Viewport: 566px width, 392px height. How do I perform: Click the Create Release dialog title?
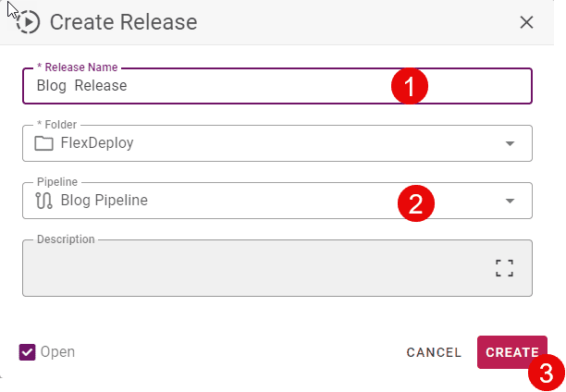pos(123,22)
